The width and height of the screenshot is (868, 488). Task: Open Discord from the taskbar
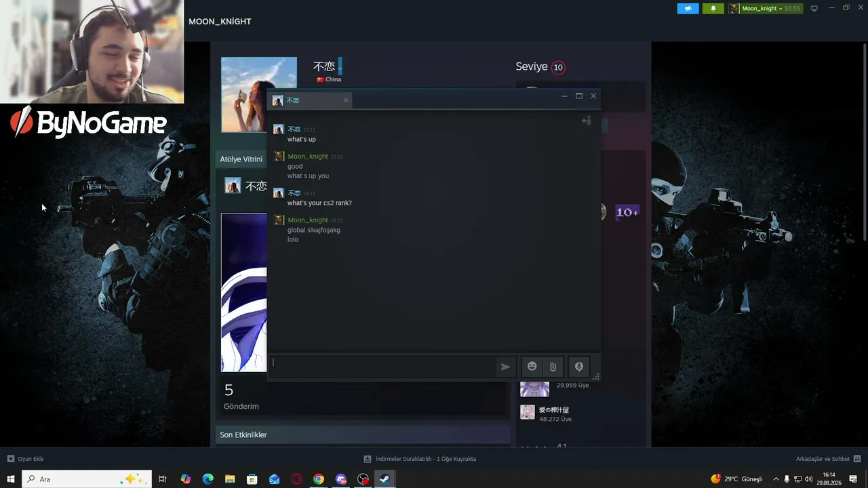pos(341,479)
